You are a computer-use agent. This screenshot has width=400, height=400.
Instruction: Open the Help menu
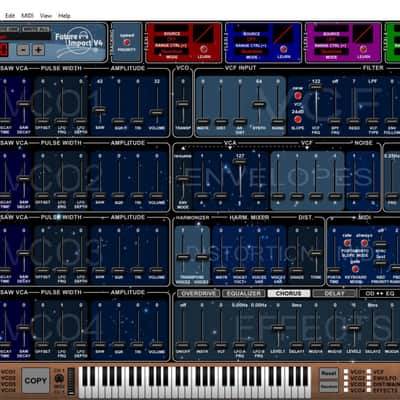click(x=64, y=15)
